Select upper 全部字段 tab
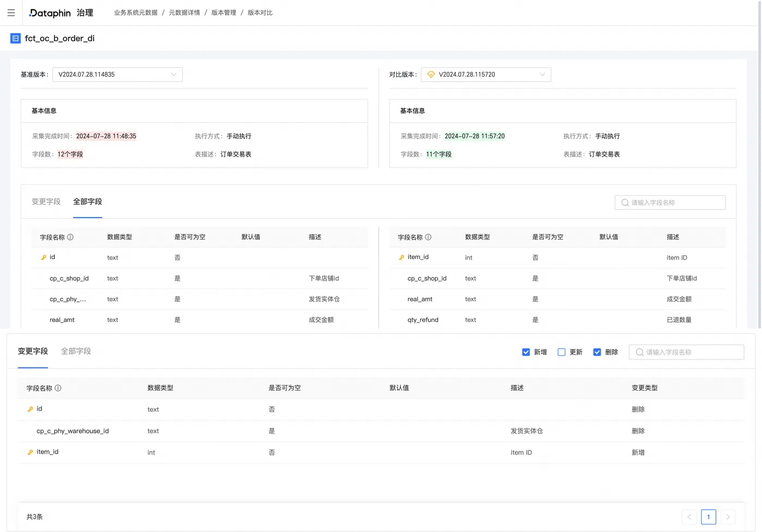This screenshot has width=762, height=532. point(88,202)
